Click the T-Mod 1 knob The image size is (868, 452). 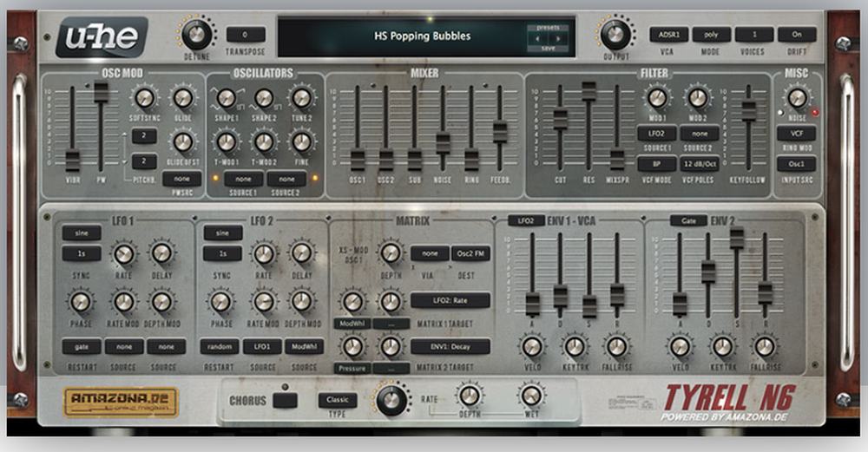coord(227,142)
